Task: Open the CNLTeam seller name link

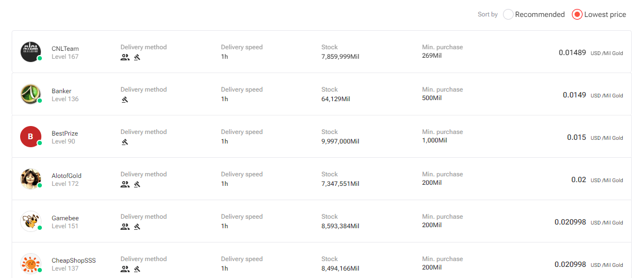Action: click(65, 49)
